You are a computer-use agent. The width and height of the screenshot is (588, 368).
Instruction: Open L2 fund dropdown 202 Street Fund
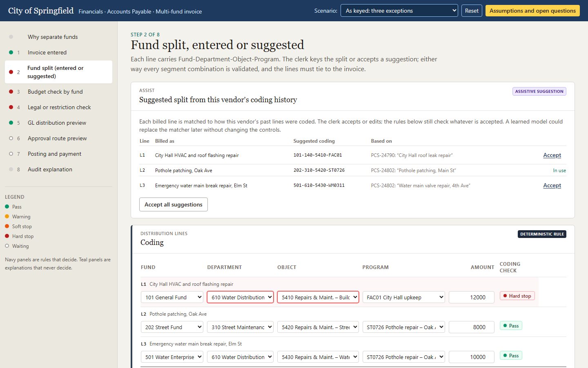coord(172,327)
